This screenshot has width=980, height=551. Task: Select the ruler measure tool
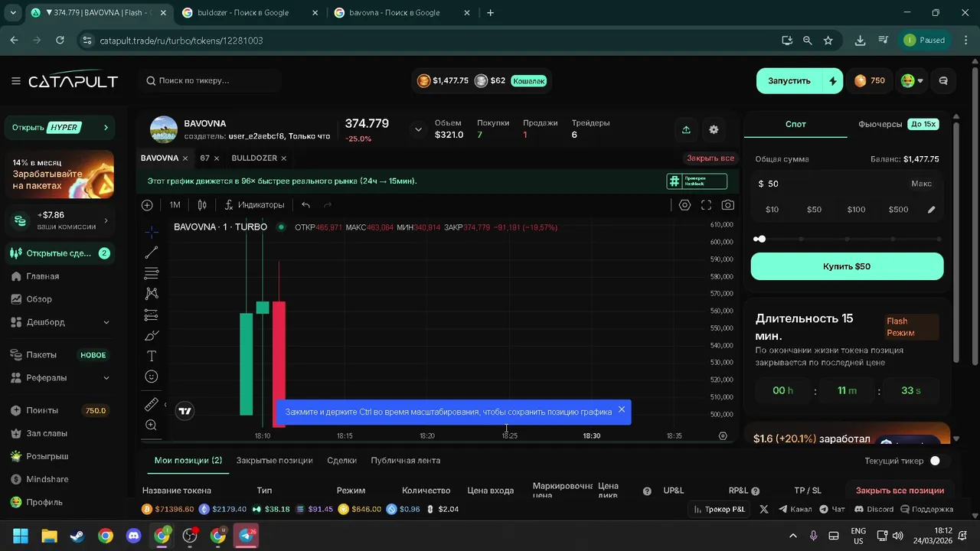pos(152,404)
